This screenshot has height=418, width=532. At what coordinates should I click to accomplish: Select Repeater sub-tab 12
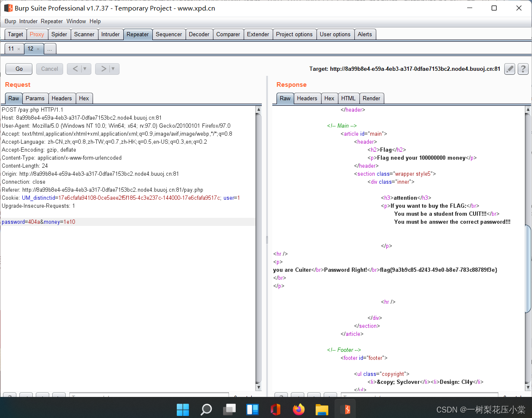30,49
